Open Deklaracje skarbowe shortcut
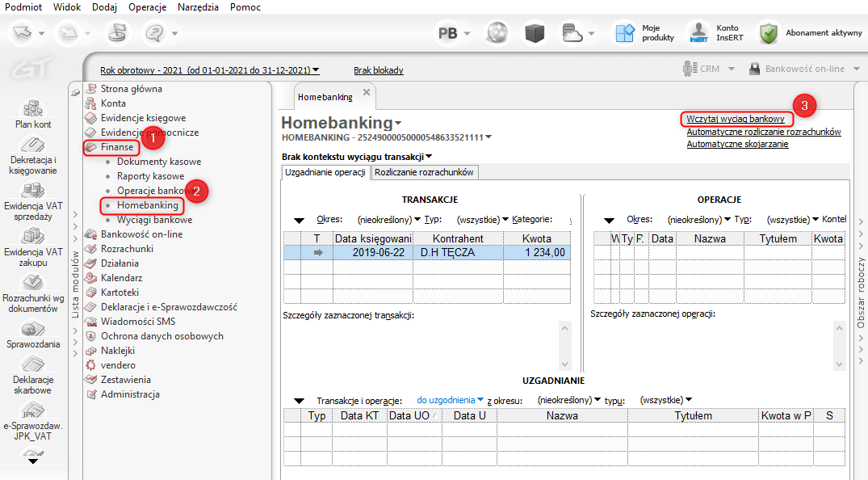The image size is (868, 480). [33, 375]
